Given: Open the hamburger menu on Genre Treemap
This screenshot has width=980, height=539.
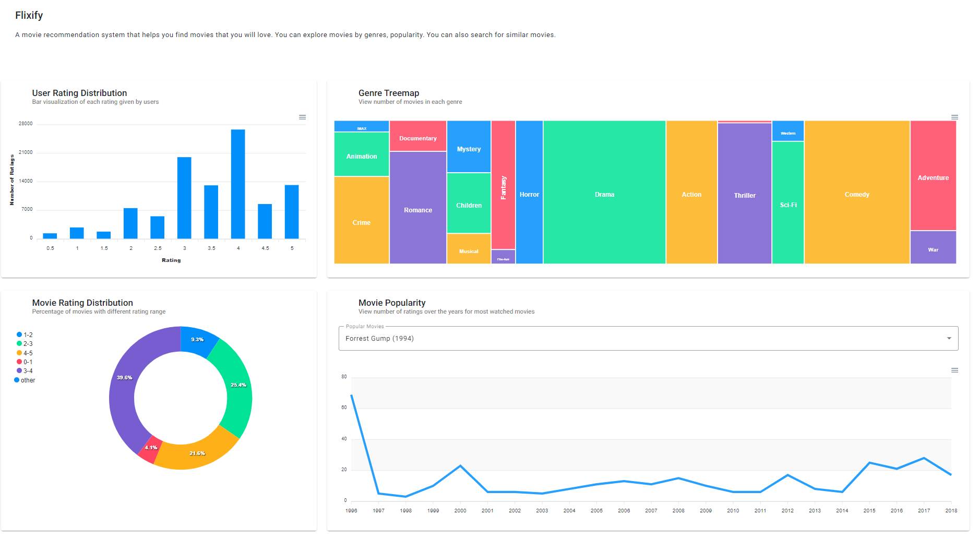Looking at the screenshot, I should (954, 117).
